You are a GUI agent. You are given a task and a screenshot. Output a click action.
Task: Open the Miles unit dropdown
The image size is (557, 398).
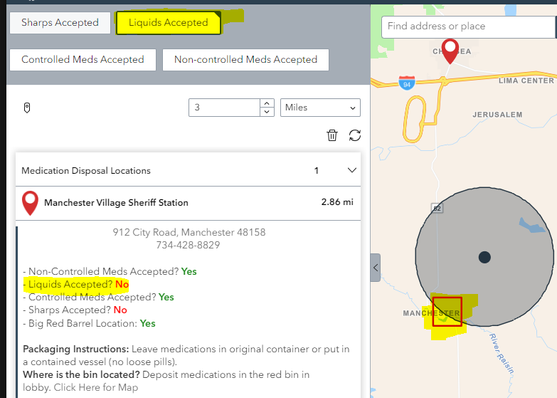pyautogui.click(x=320, y=107)
